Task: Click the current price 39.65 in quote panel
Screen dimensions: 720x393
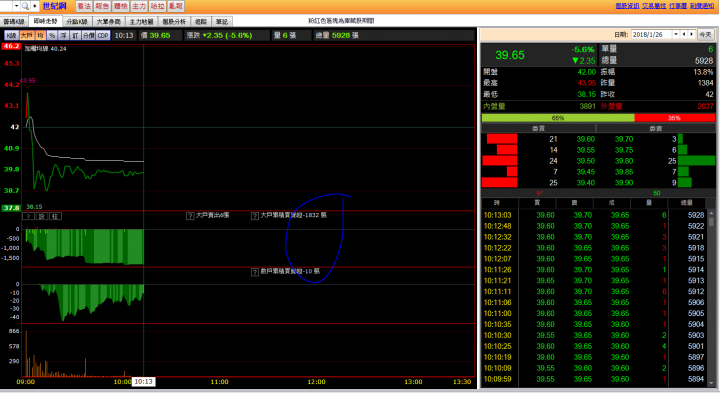Action: pyautogui.click(x=510, y=55)
